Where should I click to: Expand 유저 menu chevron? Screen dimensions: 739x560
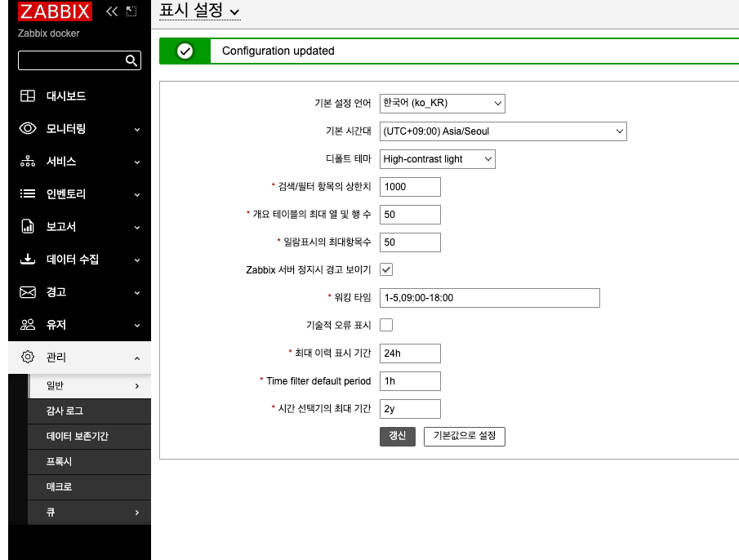click(137, 326)
